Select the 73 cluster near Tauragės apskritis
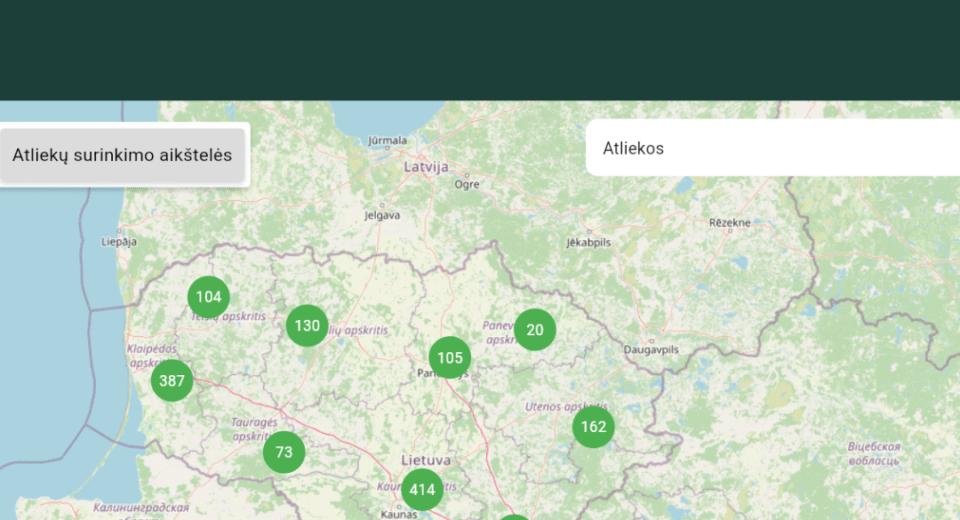Viewport: 960px width, 520px height. click(284, 452)
